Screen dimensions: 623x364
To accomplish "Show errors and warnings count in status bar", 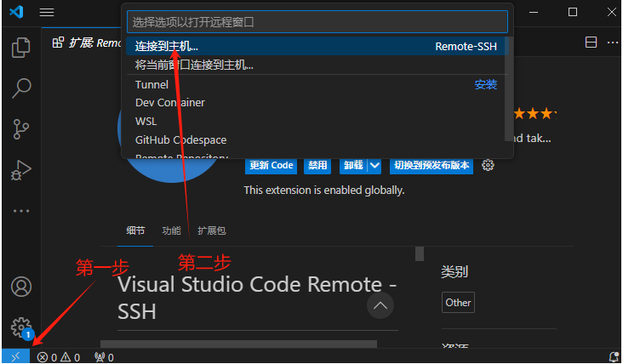I will [59, 358].
